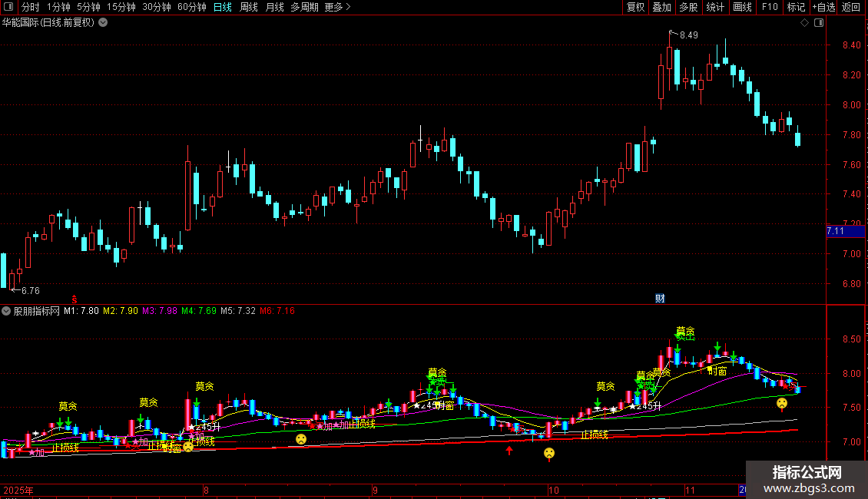
Task: Click the M1: 7.80 indicator value
Action: click(x=81, y=311)
